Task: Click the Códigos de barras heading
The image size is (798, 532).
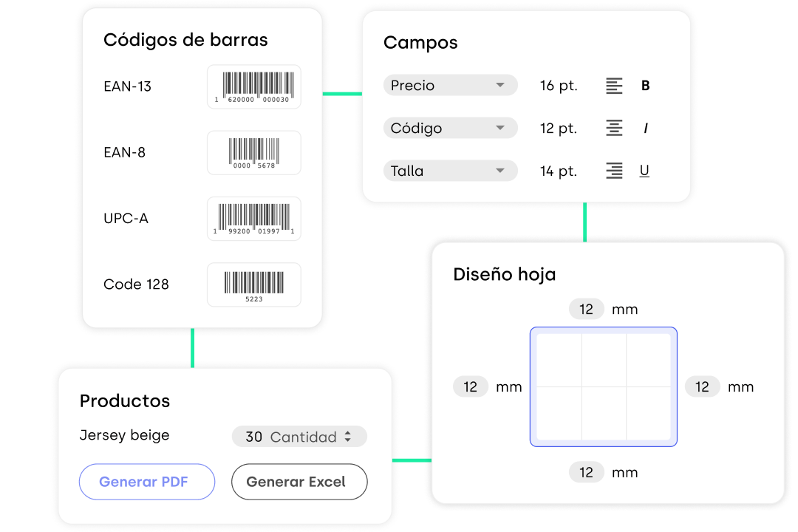Action: (x=185, y=40)
